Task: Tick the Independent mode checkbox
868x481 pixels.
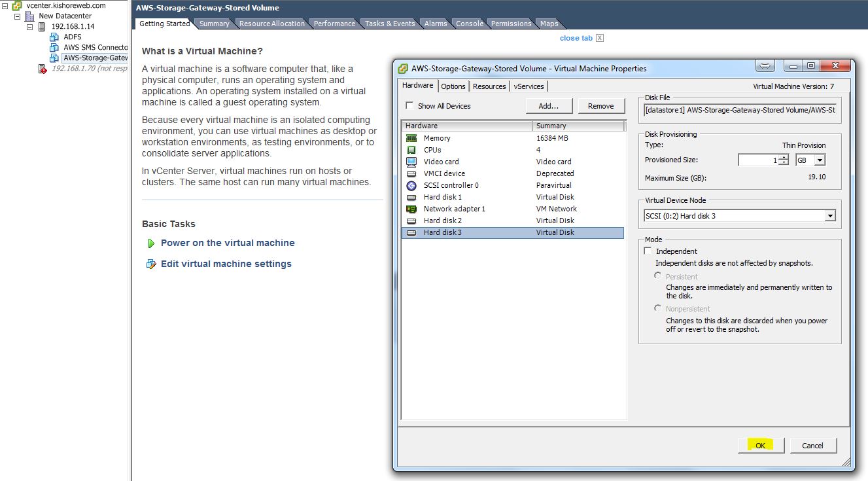Action: tap(648, 251)
